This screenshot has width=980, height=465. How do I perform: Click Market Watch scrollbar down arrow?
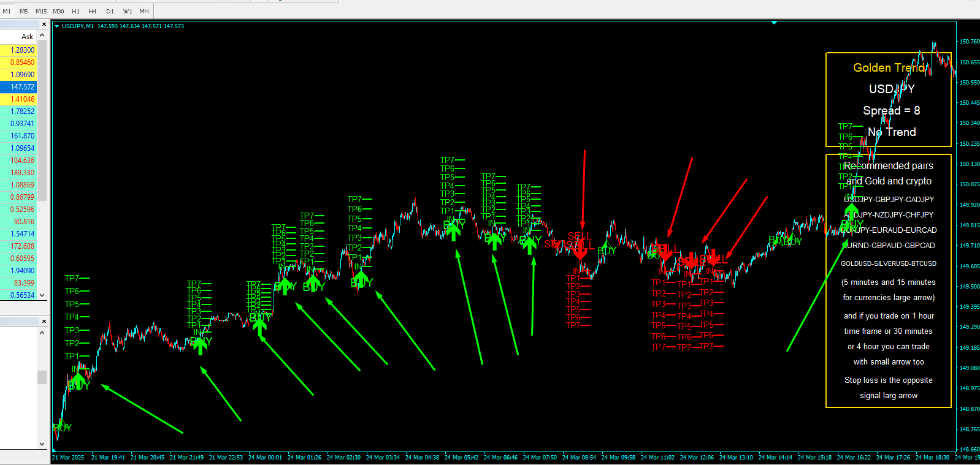42,295
